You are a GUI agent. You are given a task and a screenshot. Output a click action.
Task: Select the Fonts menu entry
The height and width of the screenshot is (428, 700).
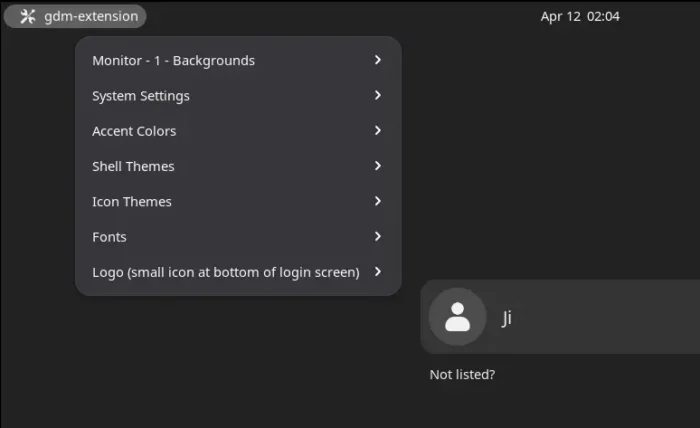pyautogui.click(x=109, y=237)
